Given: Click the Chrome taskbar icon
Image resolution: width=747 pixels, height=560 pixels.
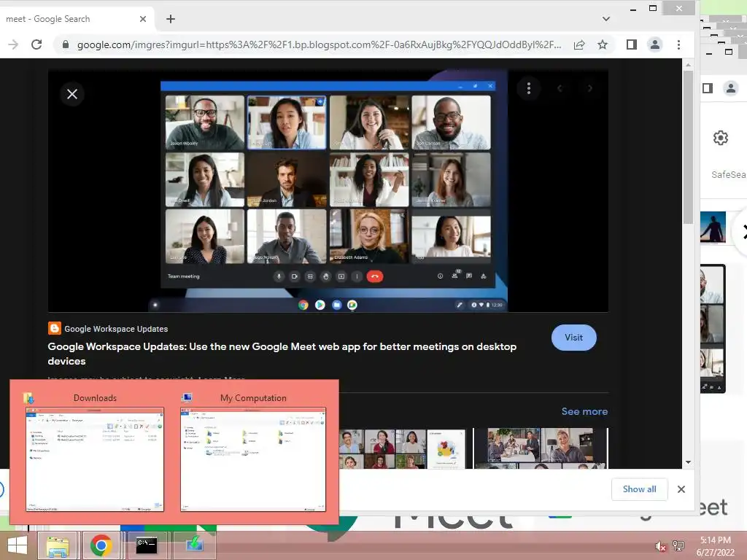Looking at the screenshot, I should [101, 545].
